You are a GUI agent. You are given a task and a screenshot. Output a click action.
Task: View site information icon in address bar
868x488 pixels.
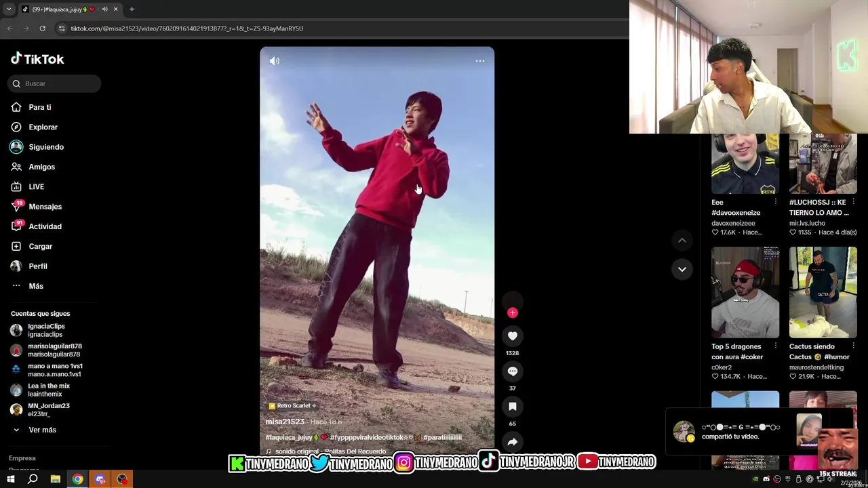tap(62, 28)
